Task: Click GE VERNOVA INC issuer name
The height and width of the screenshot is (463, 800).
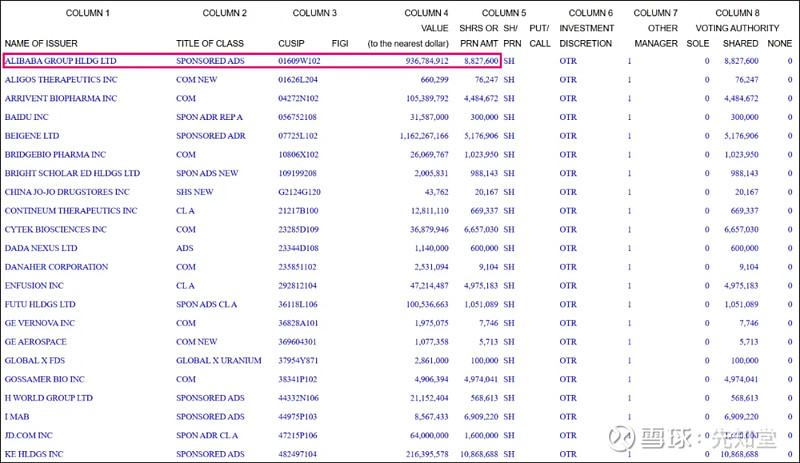Action: pos(40,323)
